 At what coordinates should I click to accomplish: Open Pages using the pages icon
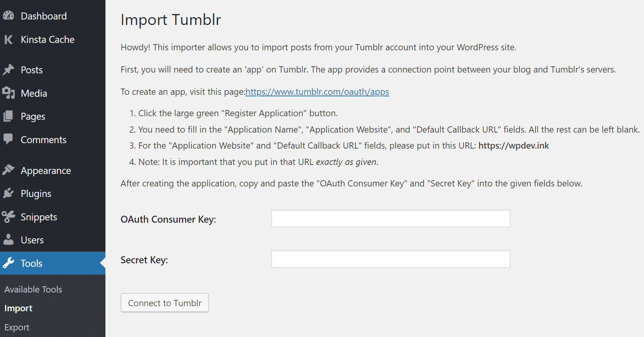pyautogui.click(x=9, y=116)
